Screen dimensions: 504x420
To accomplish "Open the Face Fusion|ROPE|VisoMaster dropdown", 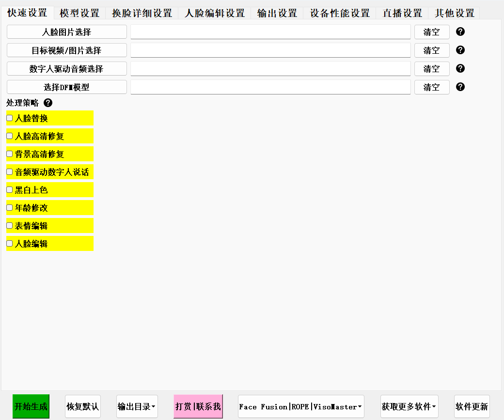I will click(300, 406).
